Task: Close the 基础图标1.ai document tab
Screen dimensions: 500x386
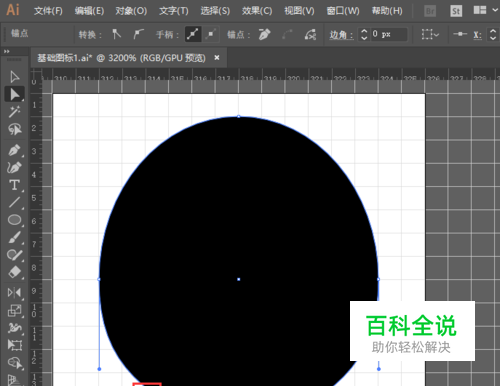Action: (217, 58)
